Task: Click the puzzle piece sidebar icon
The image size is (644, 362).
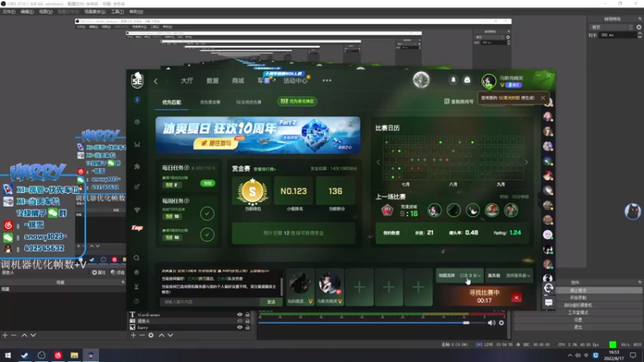Action: pos(137,167)
